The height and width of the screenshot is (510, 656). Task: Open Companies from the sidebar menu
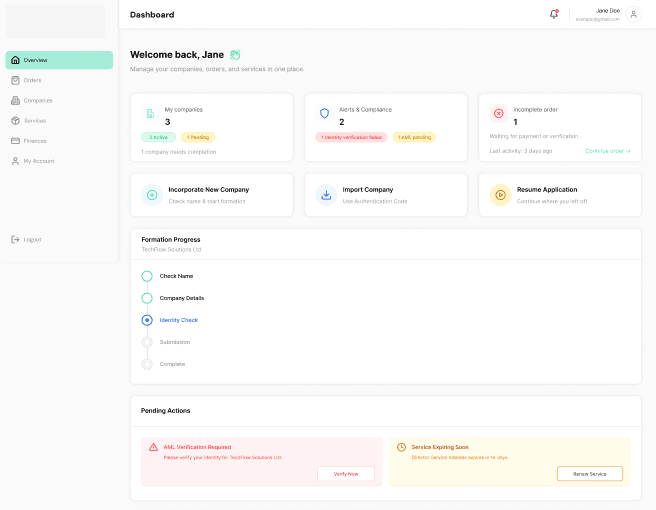(59, 100)
